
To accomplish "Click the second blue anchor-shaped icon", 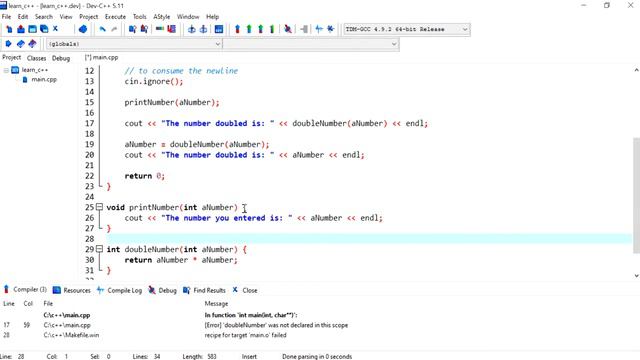I will pyautogui.click(x=203, y=29).
